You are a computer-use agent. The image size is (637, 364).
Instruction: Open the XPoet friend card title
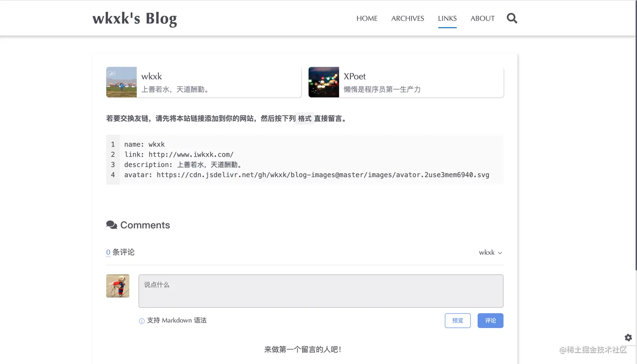coord(355,76)
